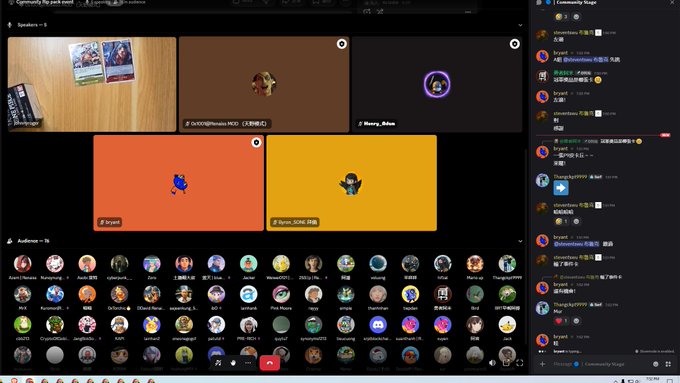The image size is (680, 383).
Task: Open johnnyroger's card video tile
Action: [x=92, y=84]
